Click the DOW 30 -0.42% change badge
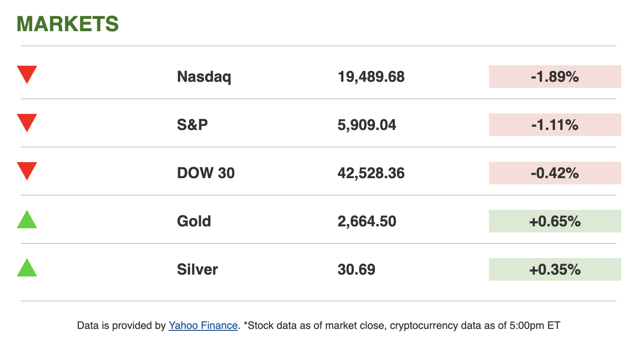Screen dimensions: 644x345 coord(555,173)
